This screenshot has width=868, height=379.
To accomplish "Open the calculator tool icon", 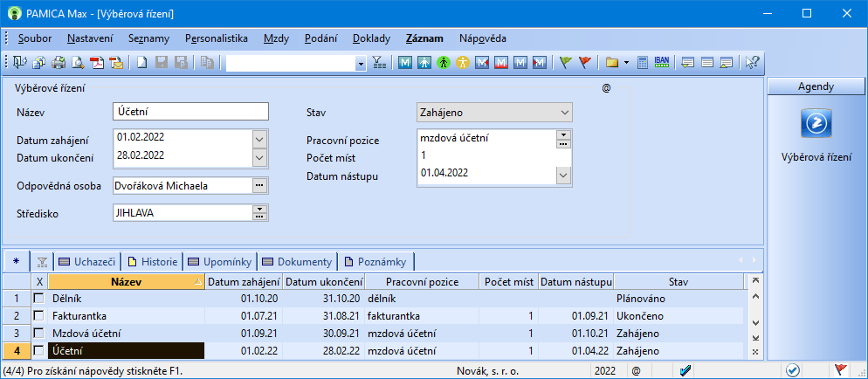I will coord(642,63).
